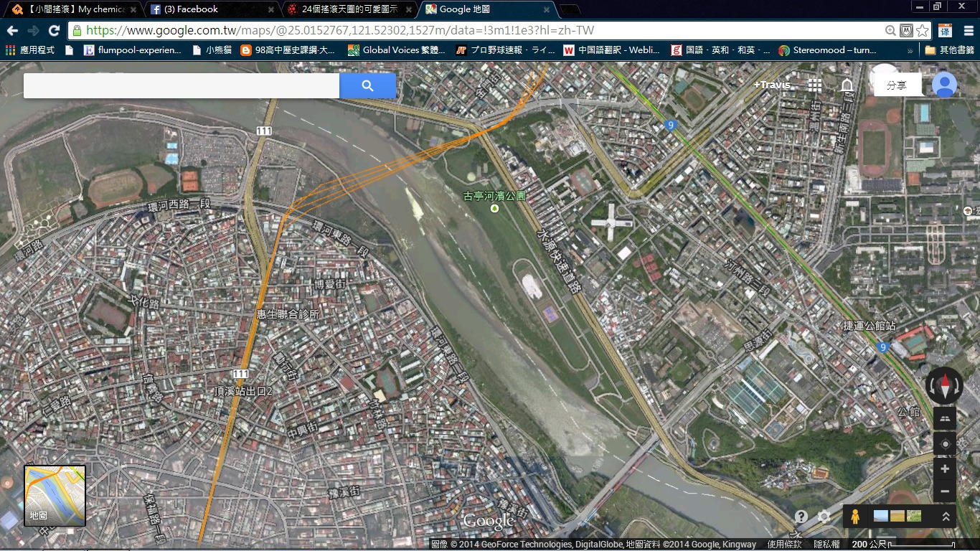The image size is (980, 551).
Task: Click the 博愛街 street label
Action: [330, 285]
